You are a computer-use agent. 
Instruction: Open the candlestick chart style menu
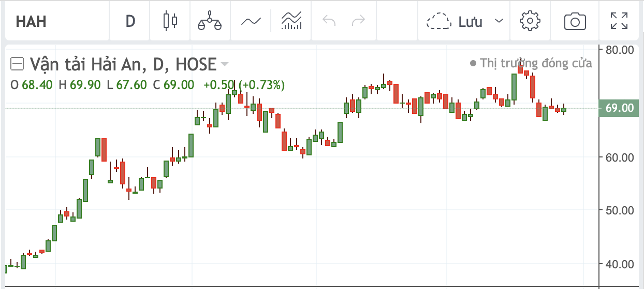[x=170, y=21]
